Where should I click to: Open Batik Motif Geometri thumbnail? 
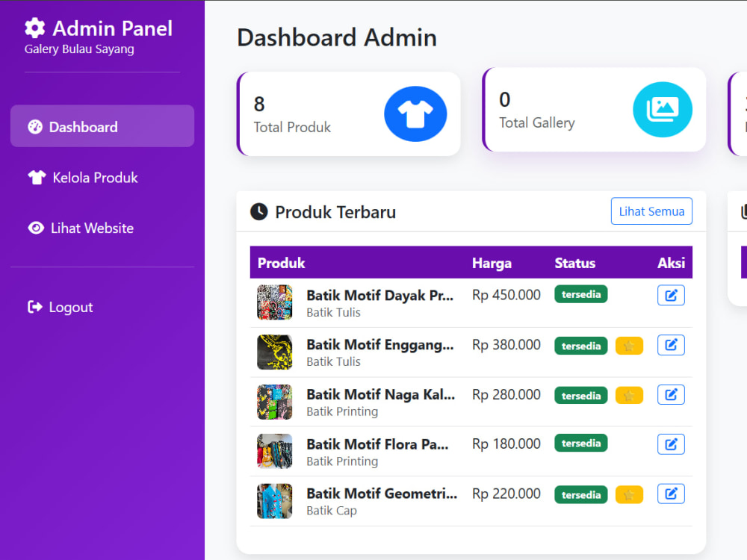(x=274, y=501)
